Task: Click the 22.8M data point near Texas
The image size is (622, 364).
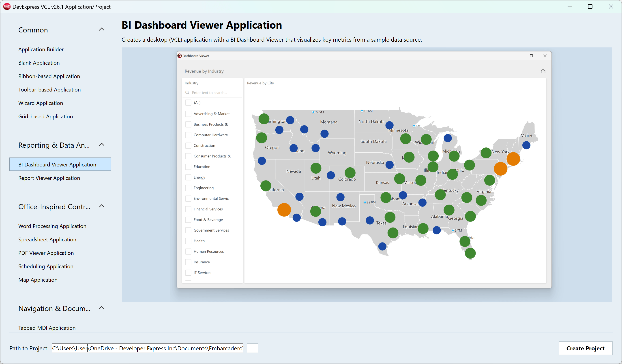Action: pos(365,202)
